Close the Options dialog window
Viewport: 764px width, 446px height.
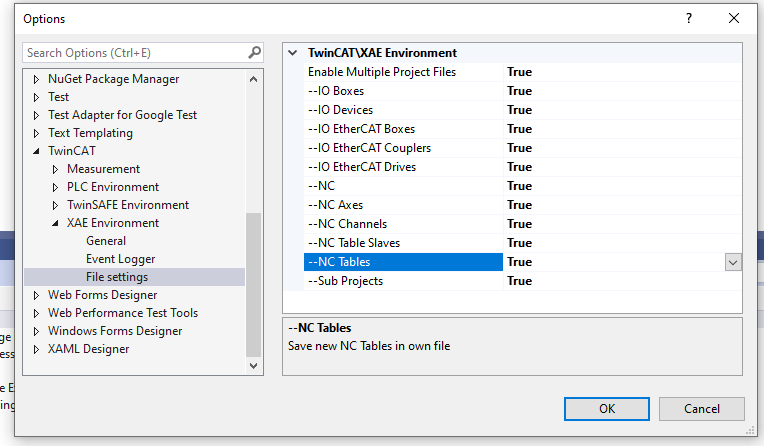pos(734,19)
